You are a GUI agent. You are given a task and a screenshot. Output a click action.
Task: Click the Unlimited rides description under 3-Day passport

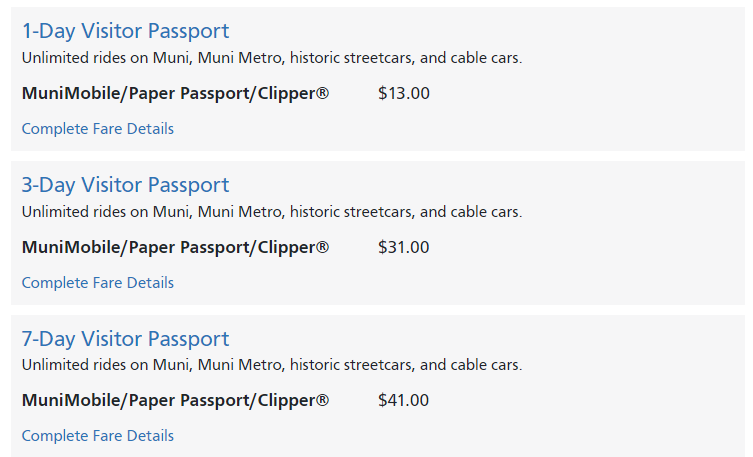(x=272, y=212)
